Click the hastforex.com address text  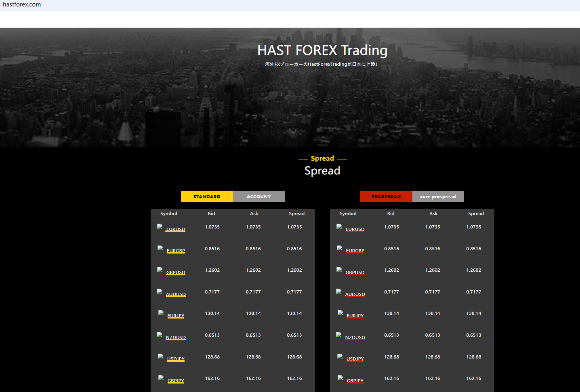click(x=22, y=4)
